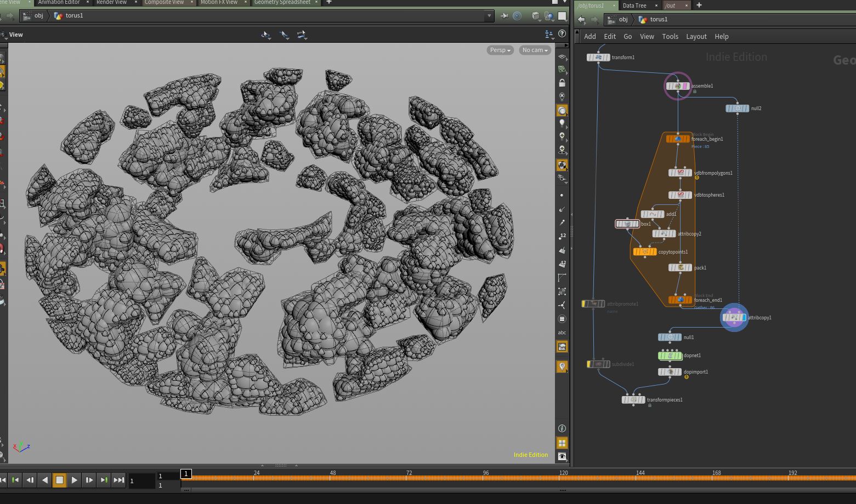The image size is (856, 504).
Task: Click the pin icon beside viewport path bar
Action: click(504, 16)
